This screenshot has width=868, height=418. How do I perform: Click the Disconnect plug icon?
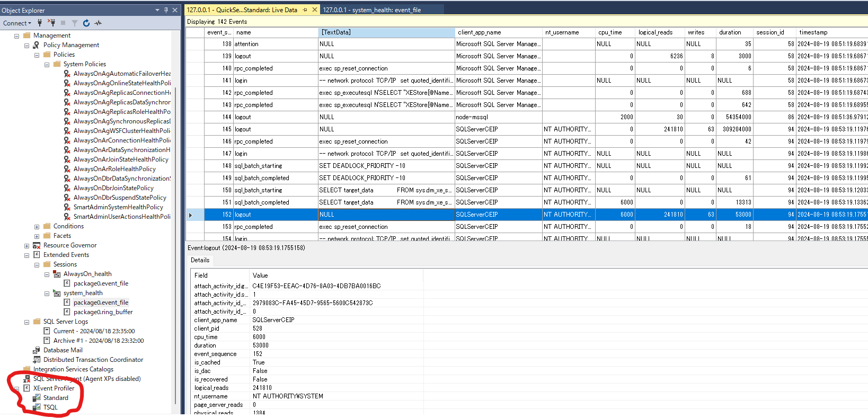pyautogui.click(x=51, y=23)
